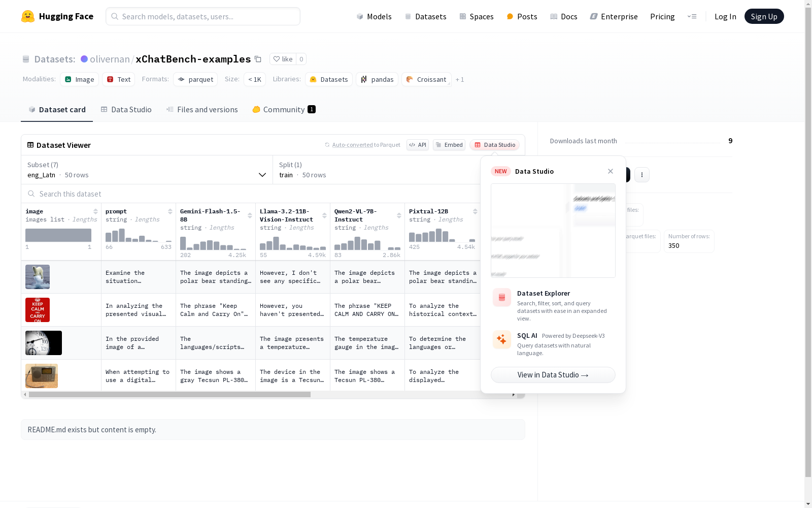The image size is (812, 508).
Task: Click the prompt lengths histogram
Action: pyautogui.click(x=139, y=235)
